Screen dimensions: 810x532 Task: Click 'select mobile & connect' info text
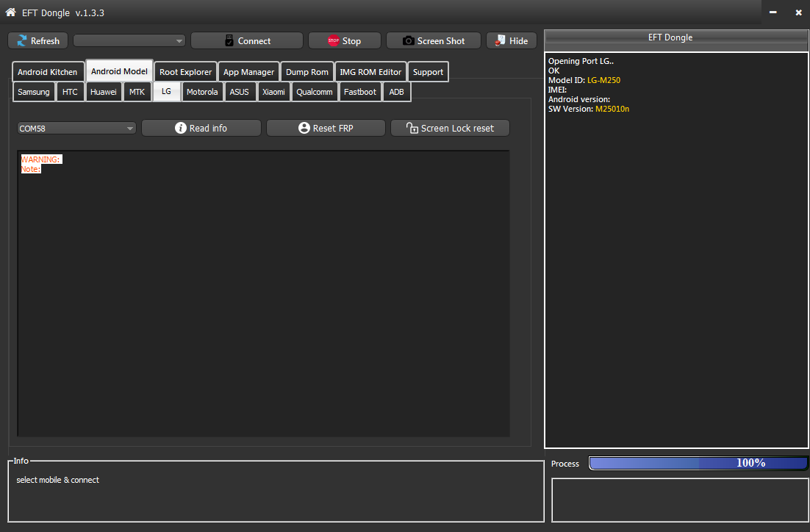coord(58,480)
